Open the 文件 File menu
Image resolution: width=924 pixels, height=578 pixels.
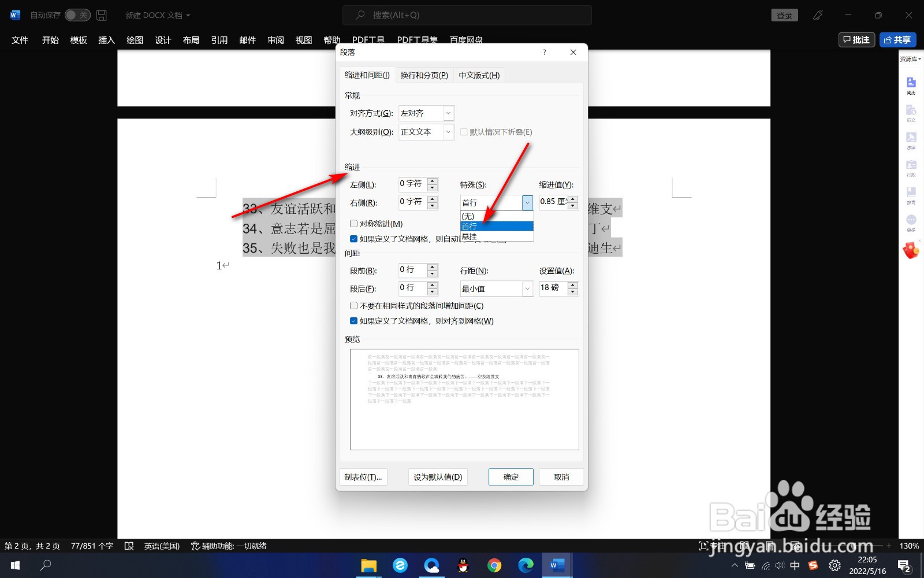pos(20,40)
